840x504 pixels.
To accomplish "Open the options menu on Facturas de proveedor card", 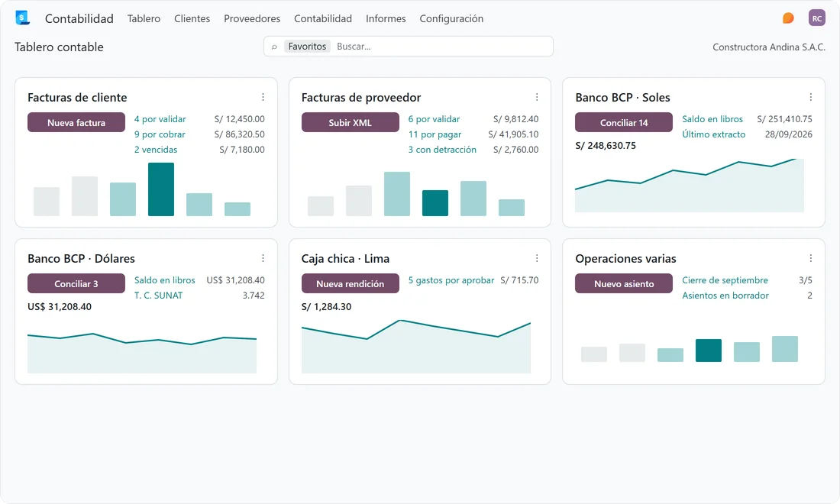I will pyautogui.click(x=536, y=97).
